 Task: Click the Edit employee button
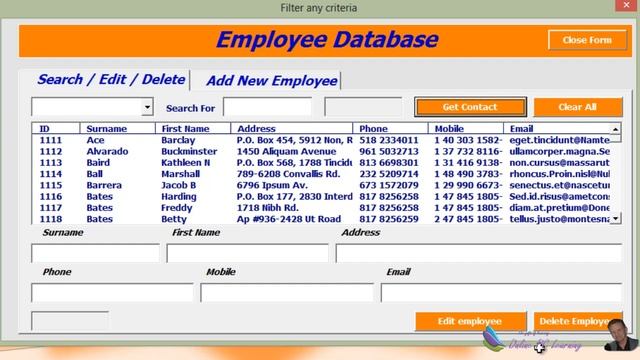tap(470, 321)
